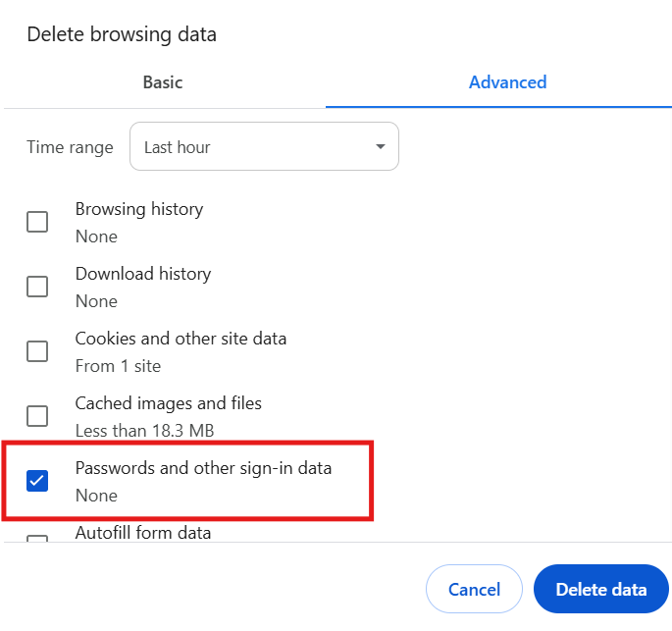Click the Browsing history label text
Screen dimensions: 672x631
[139, 209]
